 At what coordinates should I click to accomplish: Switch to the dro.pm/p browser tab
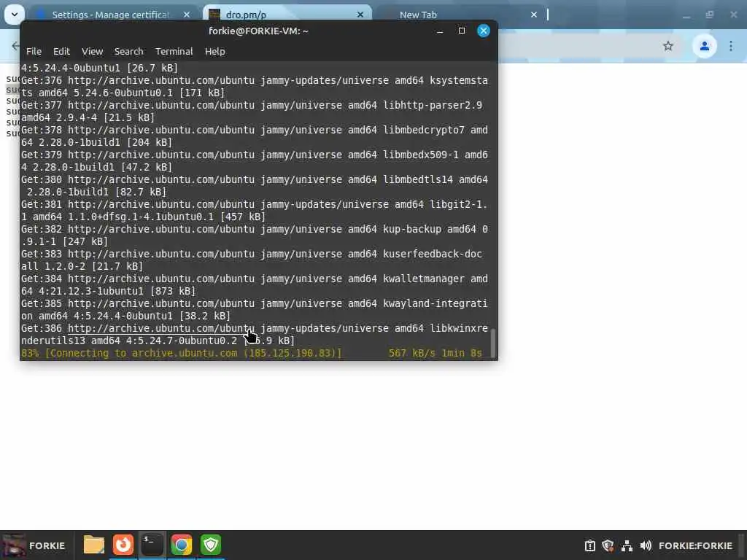click(287, 15)
